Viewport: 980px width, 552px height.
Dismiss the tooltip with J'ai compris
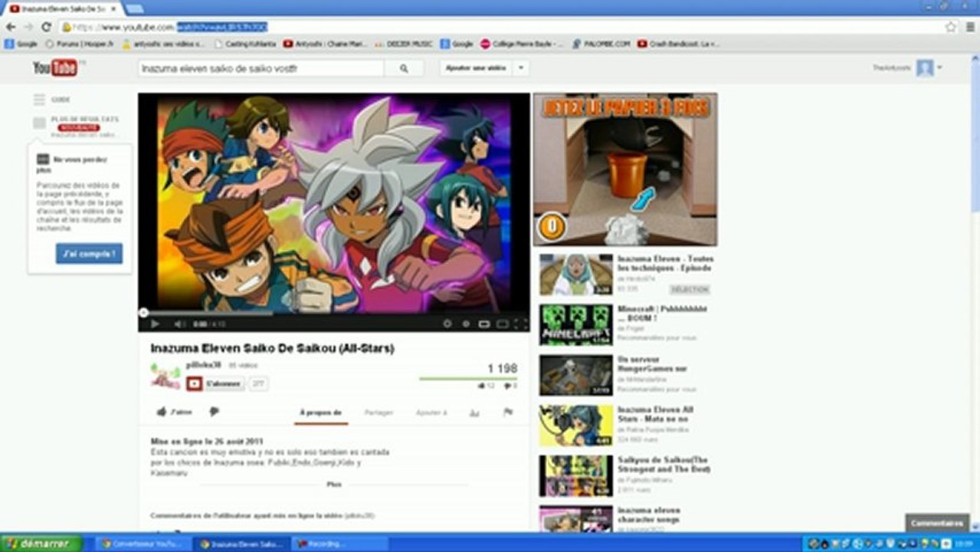(89, 253)
